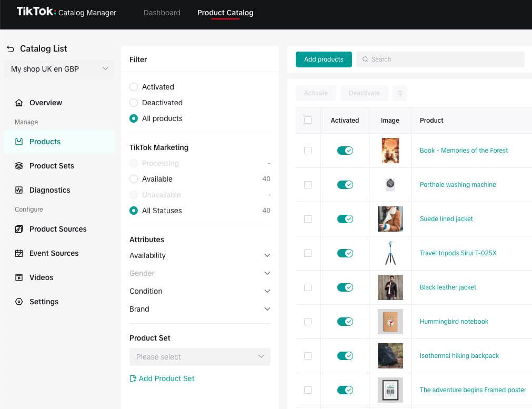The width and height of the screenshot is (532, 409).
Task: Toggle off activation for Suede lined jacket
Action: (345, 219)
